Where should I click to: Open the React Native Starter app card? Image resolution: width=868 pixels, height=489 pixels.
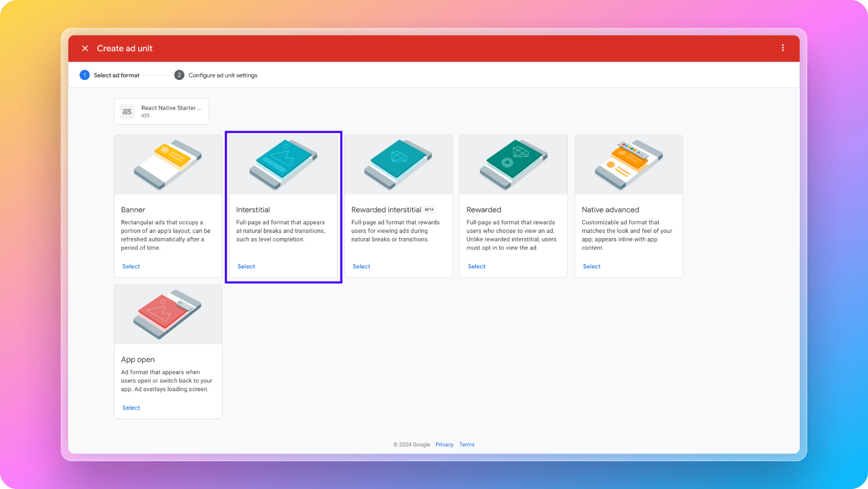pos(161,111)
